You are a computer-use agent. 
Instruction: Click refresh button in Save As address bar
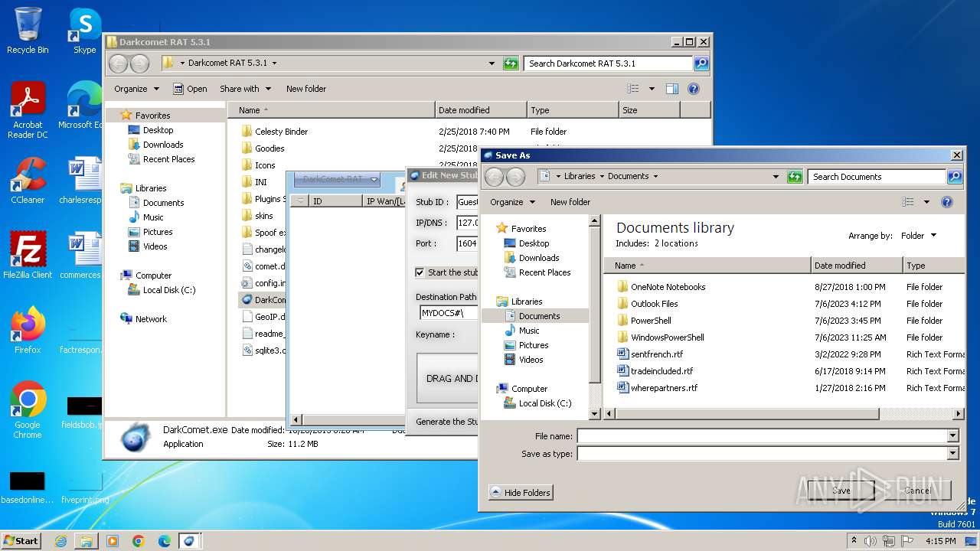pyautogui.click(x=795, y=177)
